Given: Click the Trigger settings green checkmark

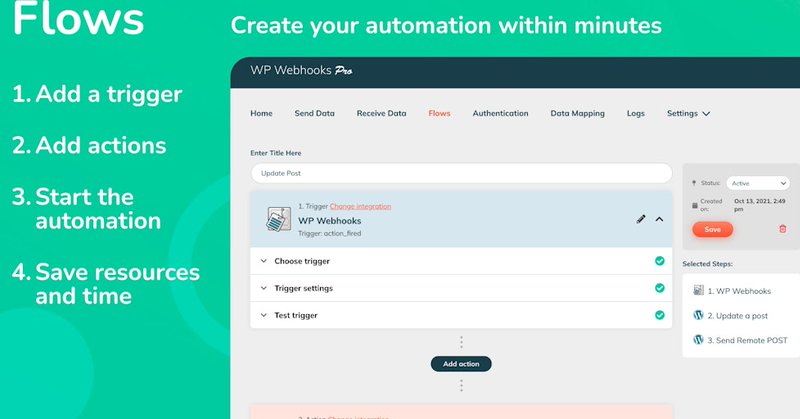Looking at the screenshot, I should pyautogui.click(x=660, y=288).
